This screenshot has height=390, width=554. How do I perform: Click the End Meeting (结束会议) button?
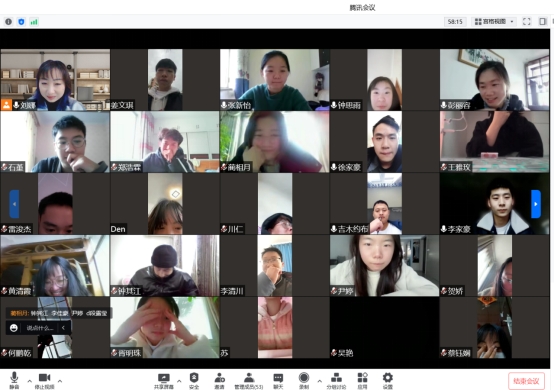tap(526, 381)
